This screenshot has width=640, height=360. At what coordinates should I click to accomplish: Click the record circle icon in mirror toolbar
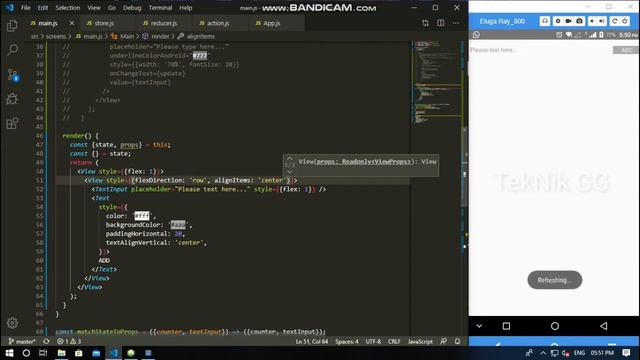(x=558, y=21)
